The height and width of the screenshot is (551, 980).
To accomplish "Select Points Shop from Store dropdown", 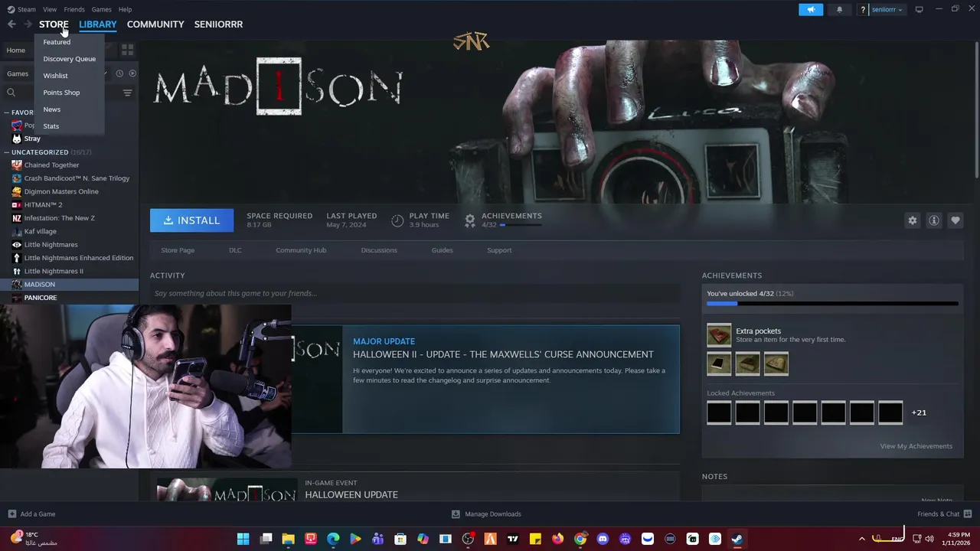I will coord(61,93).
